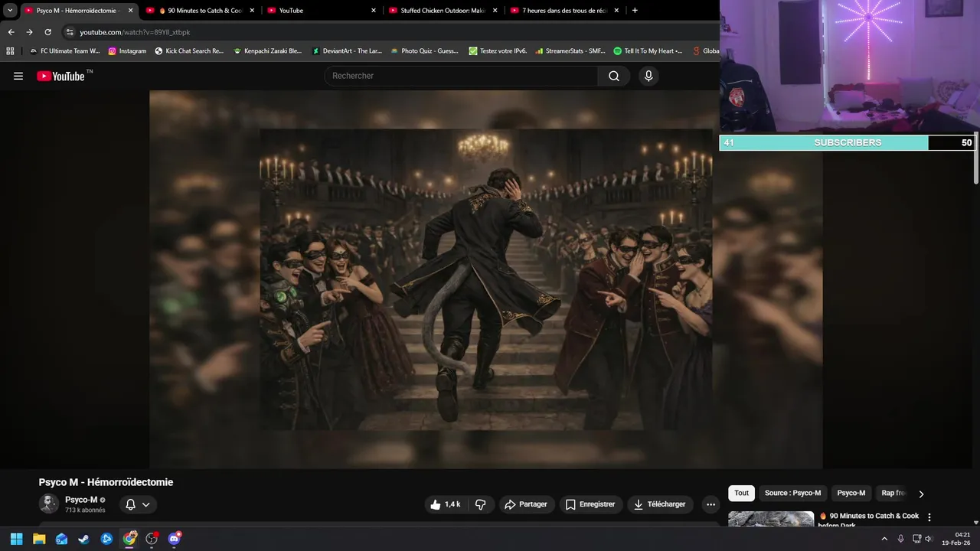Download video with Télécharger button
The height and width of the screenshot is (551, 980).
pos(660,504)
